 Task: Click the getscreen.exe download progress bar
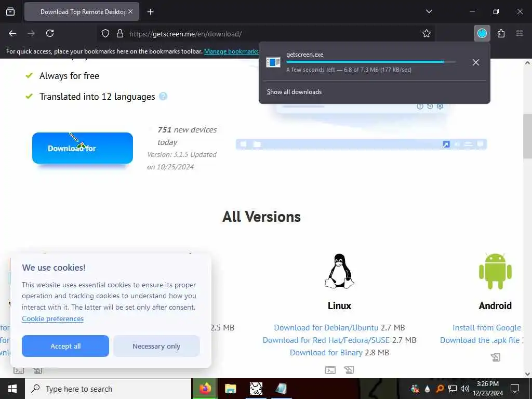click(371, 62)
